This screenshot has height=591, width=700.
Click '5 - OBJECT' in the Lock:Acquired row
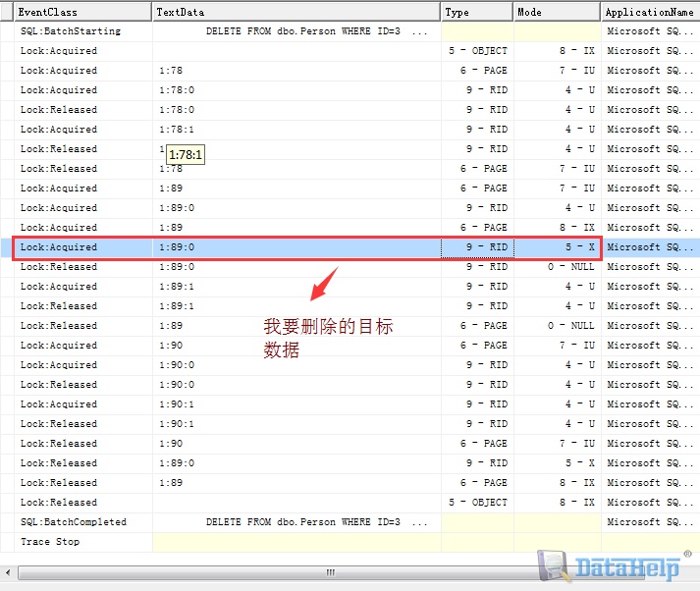pyautogui.click(x=478, y=51)
